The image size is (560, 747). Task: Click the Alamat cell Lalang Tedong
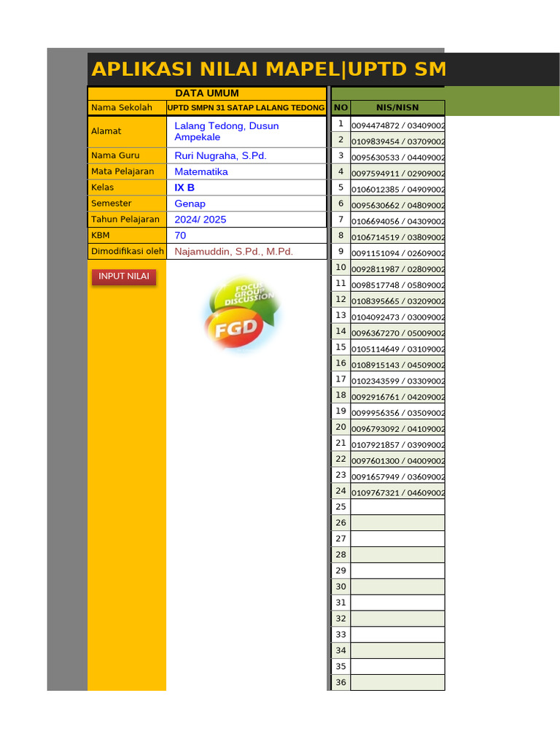246,131
